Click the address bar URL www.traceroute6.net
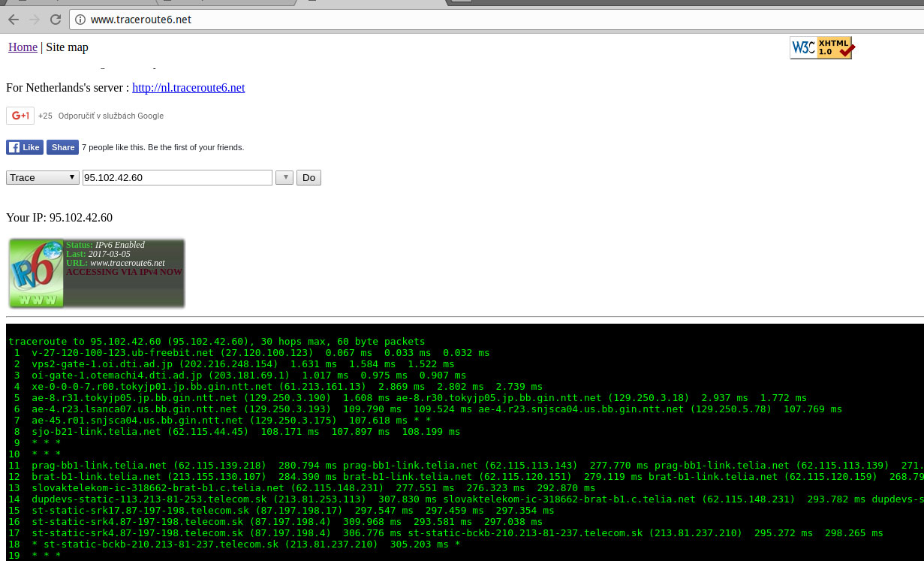 click(140, 20)
